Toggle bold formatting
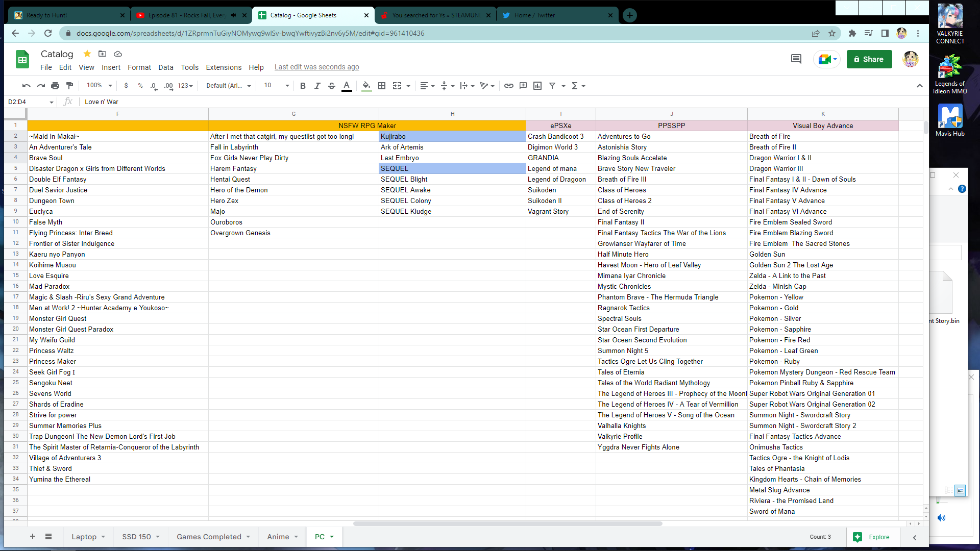980x551 pixels. 303,86
